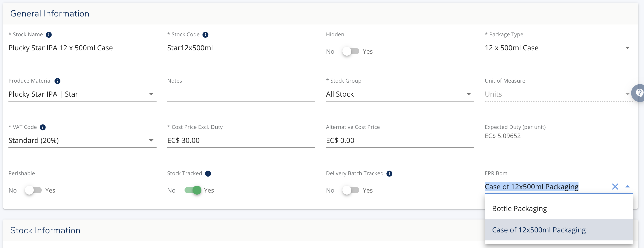Clear the EPR Bom selection with the X icon
644x248 pixels.
pos(615,186)
